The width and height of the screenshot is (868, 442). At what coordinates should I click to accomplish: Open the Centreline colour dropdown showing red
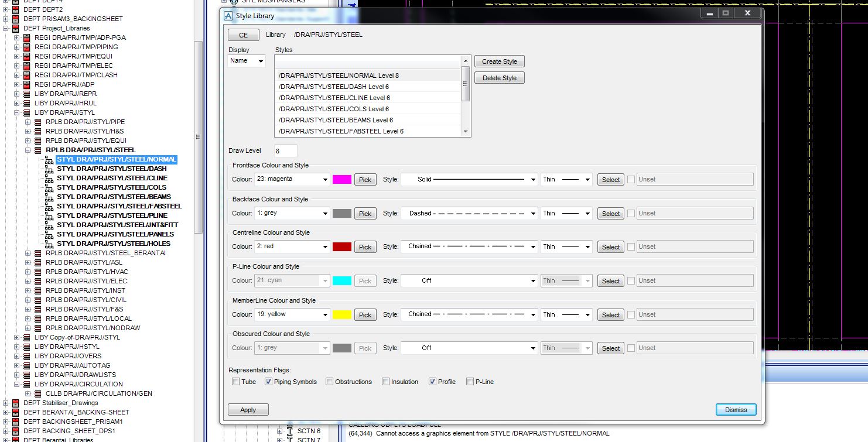point(292,246)
